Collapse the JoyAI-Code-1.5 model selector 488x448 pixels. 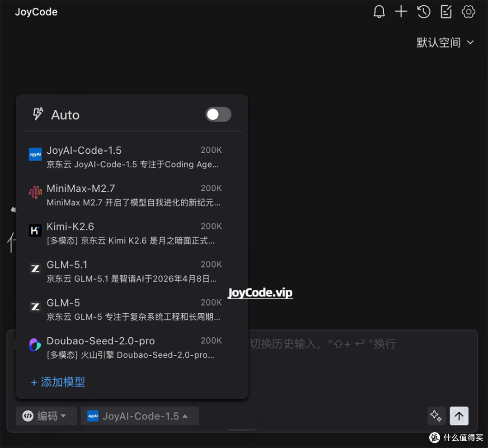point(140,416)
